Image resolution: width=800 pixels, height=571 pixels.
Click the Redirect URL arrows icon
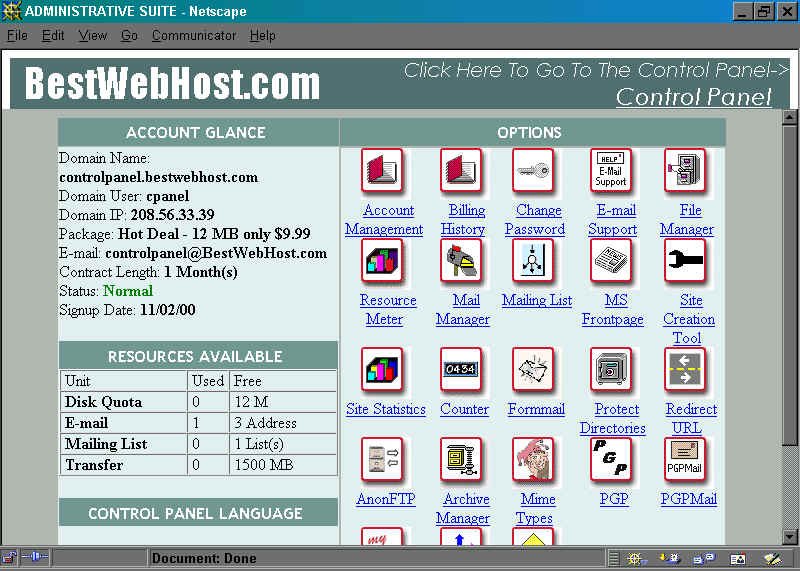[685, 369]
